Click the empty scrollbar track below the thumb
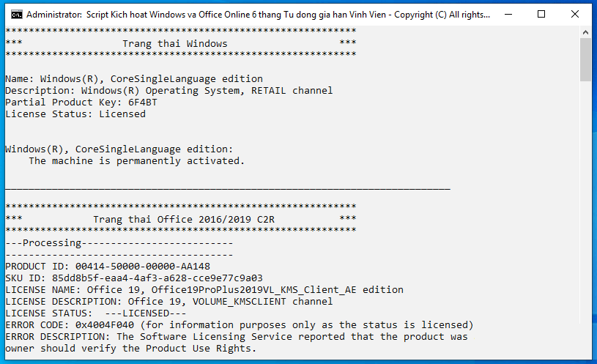The height and width of the screenshot is (364, 597). 585,202
